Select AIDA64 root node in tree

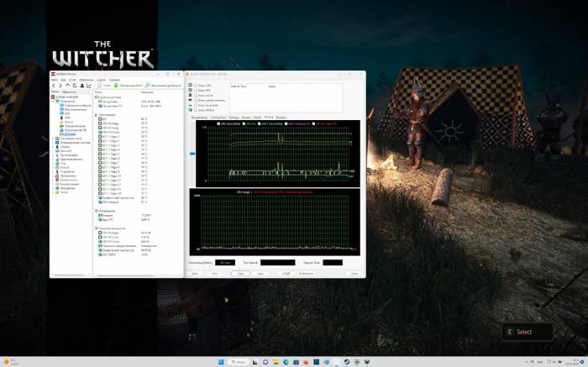[x=65, y=97]
